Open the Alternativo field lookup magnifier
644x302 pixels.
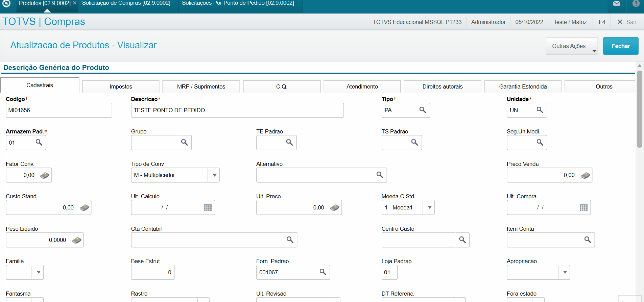coord(380,175)
